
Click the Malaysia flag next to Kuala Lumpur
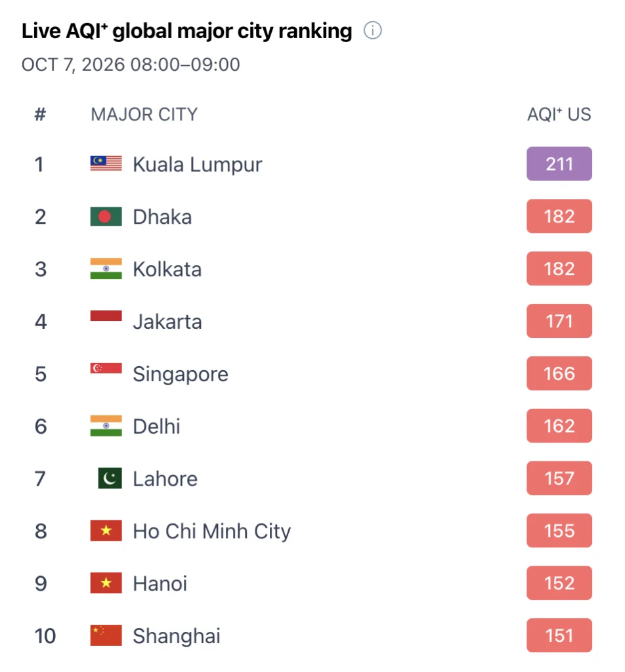(106, 163)
